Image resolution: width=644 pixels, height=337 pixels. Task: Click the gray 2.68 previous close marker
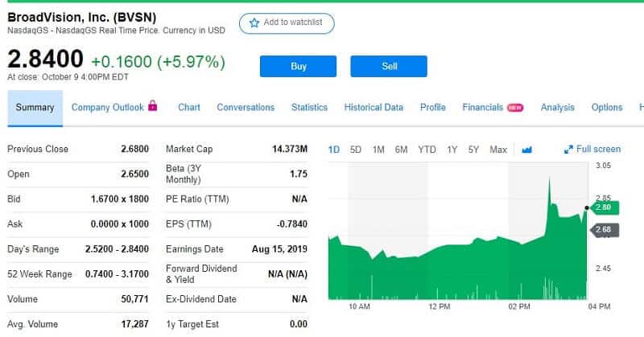pyautogui.click(x=605, y=229)
